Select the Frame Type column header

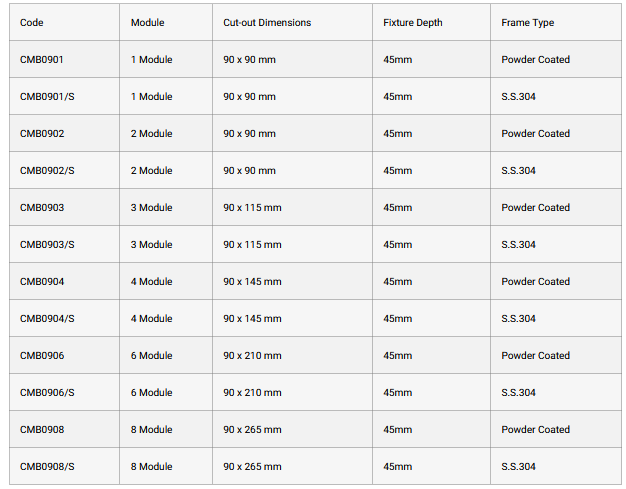[527, 23]
